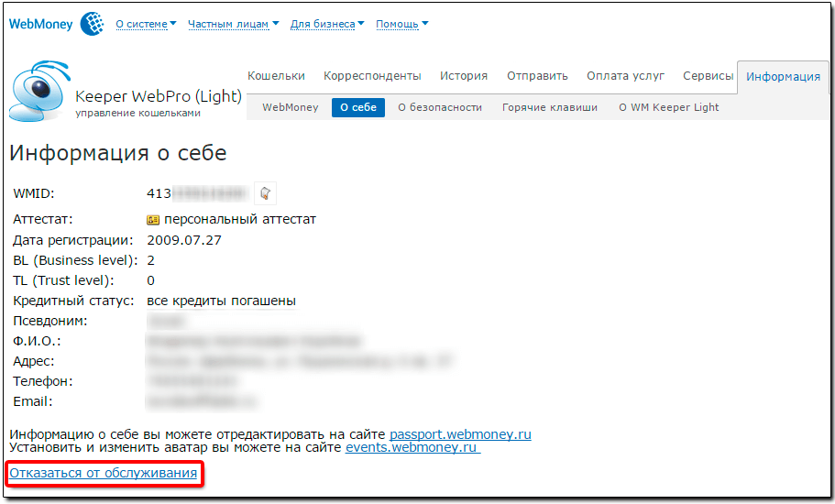Click the WebMoney globe logo icon
The height and width of the screenshot is (504, 835).
tap(93, 24)
